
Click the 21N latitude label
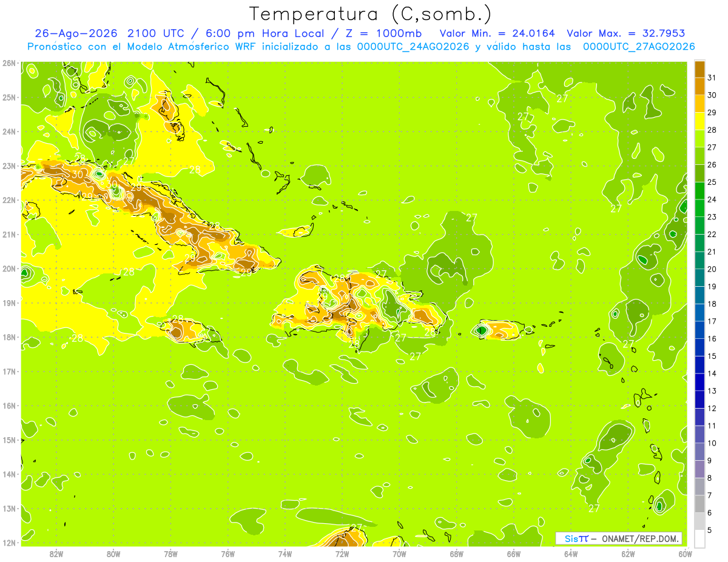coord(8,234)
